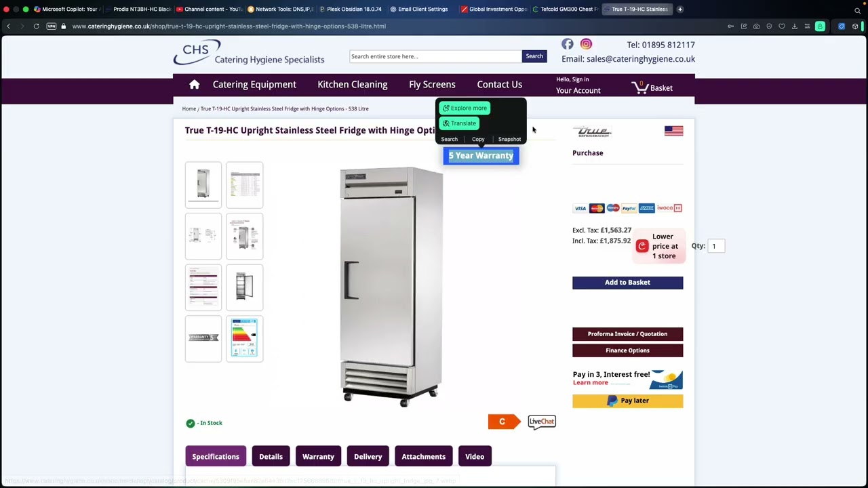Open the shopping basket icon
This screenshot has height=488, width=868.
[x=639, y=87]
